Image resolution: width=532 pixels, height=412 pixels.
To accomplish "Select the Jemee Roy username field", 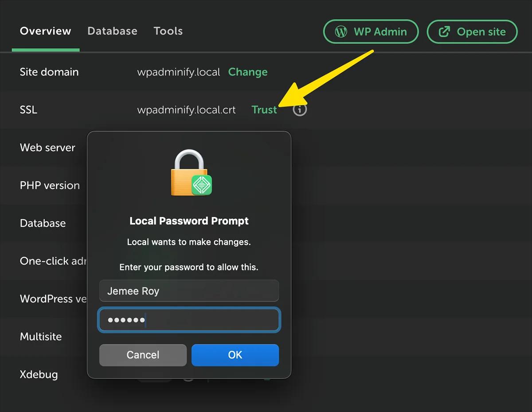I will click(x=189, y=291).
